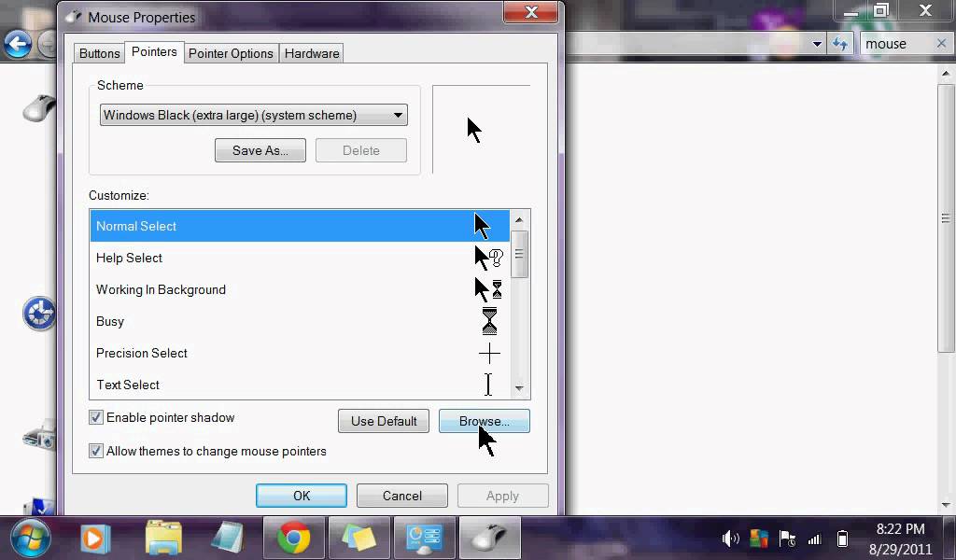Select the Busy pointer row
This screenshot has height=560, width=956.
tap(300, 321)
